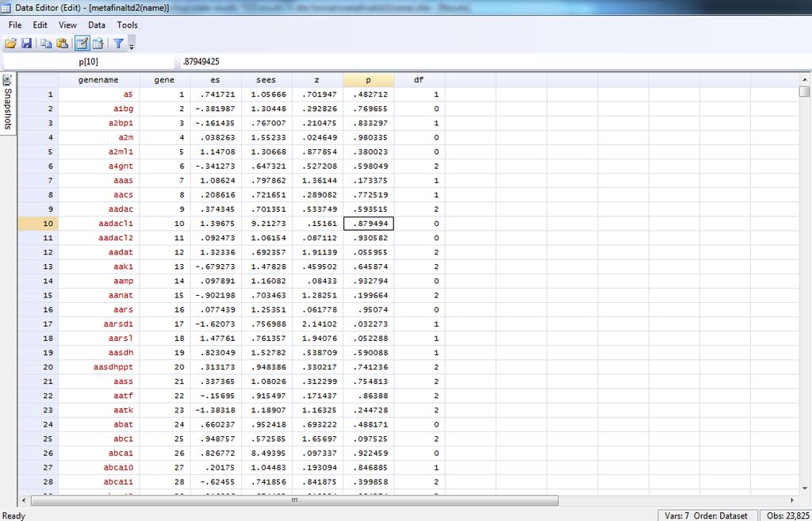Viewport: 812px width, 521px height.
Task: Save the dataset with the floppy icon
Action: click(26, 44)
